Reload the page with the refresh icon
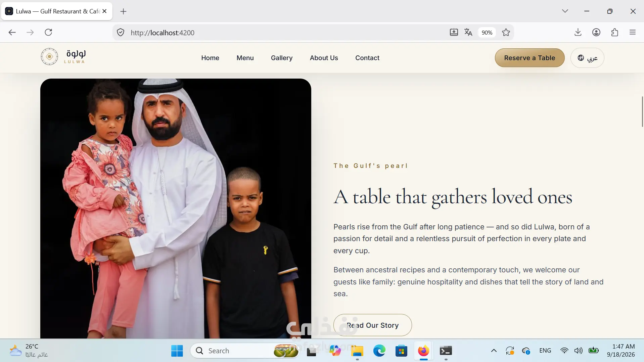This screenshot has height=362, width=644. tap(48, 32)
